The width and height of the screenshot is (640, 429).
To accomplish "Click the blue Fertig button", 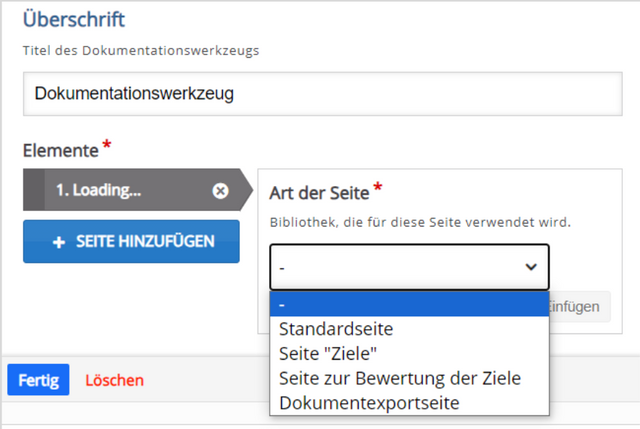I will (38, 380).
